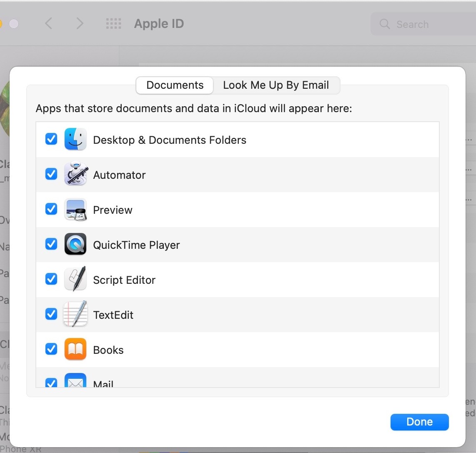This screenshot has height=453, width=476.
Task: Uncheck the Script Editor checkbox
Action: tap(51, 279)
